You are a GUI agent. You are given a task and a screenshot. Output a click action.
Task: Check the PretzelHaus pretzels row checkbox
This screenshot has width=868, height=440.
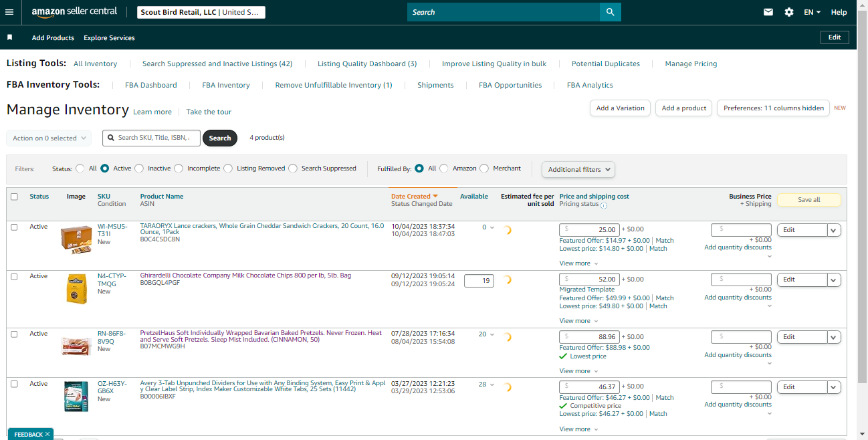coord(14,334)
